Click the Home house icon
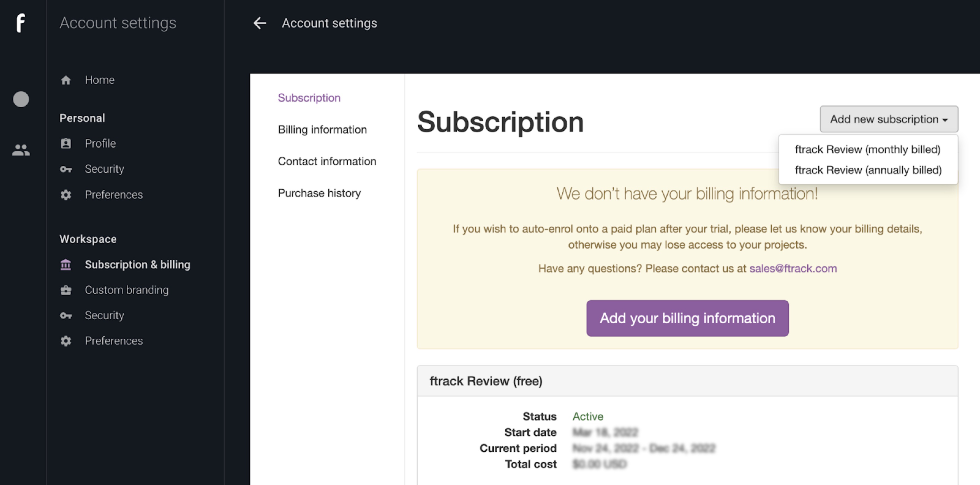Image resolution: width=980 pixels, height=485 pixels. (x=66, y=80)
